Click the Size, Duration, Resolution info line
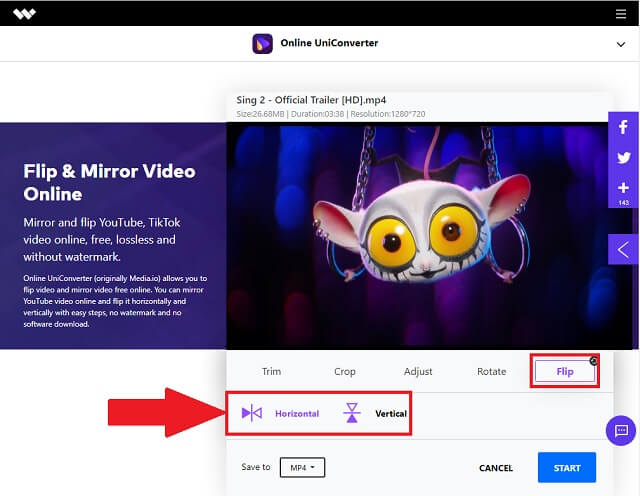The width and height of the screenshot is (640, 496). pyautogui.click(x=331, y=114)
